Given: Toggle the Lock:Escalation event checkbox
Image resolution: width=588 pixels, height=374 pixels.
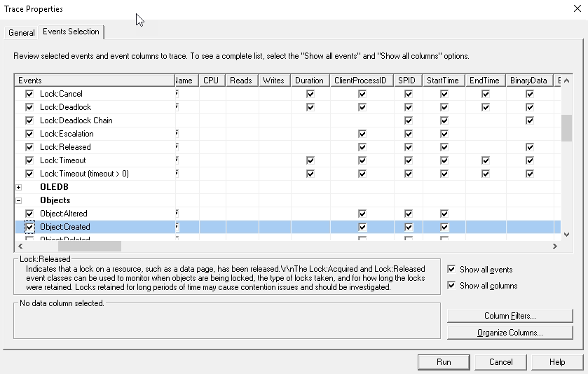Looking at the screenshot, I should 29,134.
